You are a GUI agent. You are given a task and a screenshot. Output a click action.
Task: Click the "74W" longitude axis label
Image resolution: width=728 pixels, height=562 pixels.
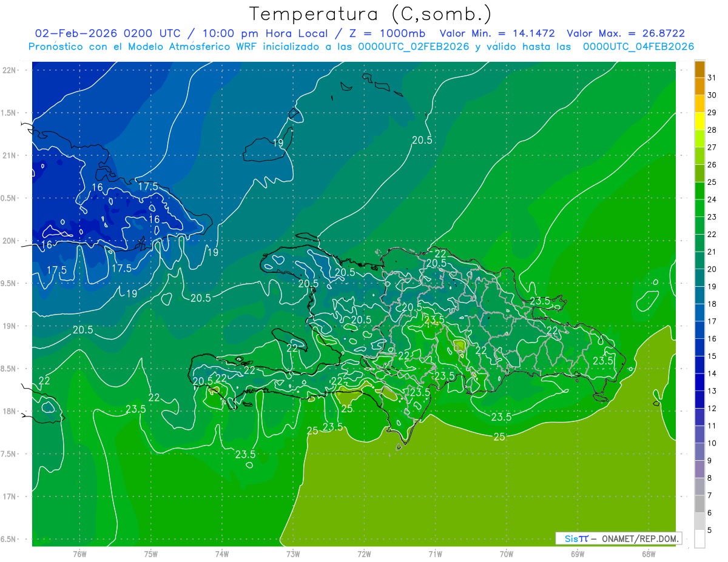[x=222, y=554]
